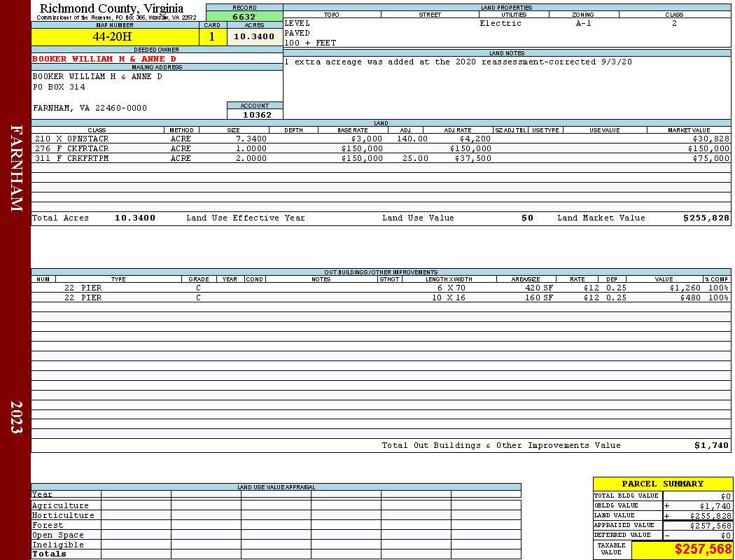Click Land Market Value $255,828
This screenshot has height=560, width=735.
tap(706, 218)
